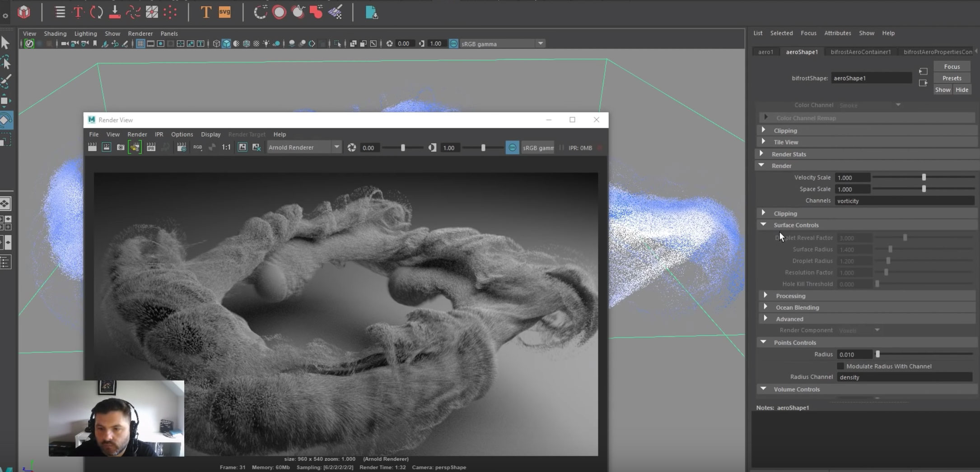Take a render snapshot with the camera icon
The width and height of the screenshot is (980, 472).
pyautogui.click(x=121, y=148)
